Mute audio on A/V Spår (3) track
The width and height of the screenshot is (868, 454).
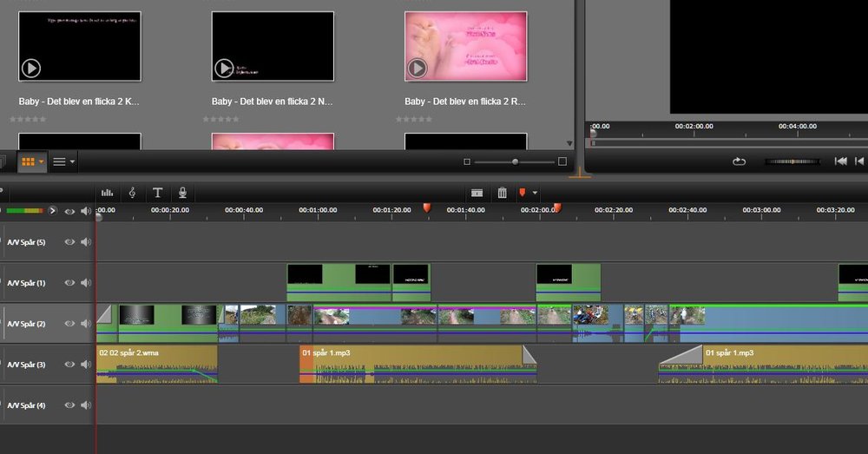coord(85,365)
